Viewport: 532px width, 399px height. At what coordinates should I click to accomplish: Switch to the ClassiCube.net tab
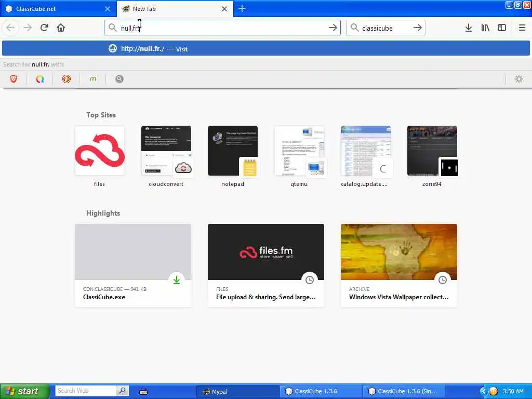click(x=58, y=9)
